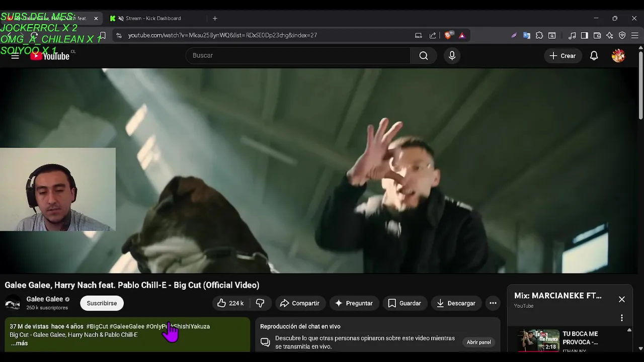Click the search magnifier button
The height and width of the screenshot is (362, 644).
424,55
